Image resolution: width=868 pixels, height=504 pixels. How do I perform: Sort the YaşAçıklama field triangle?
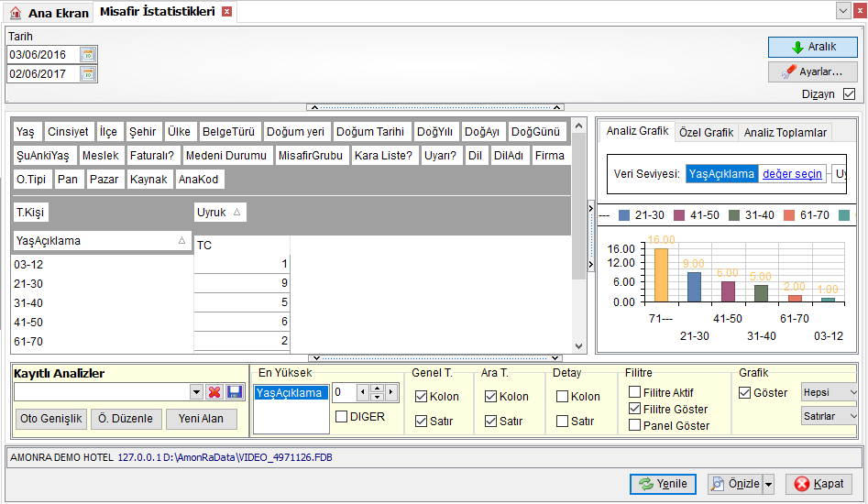click(181, 241)
